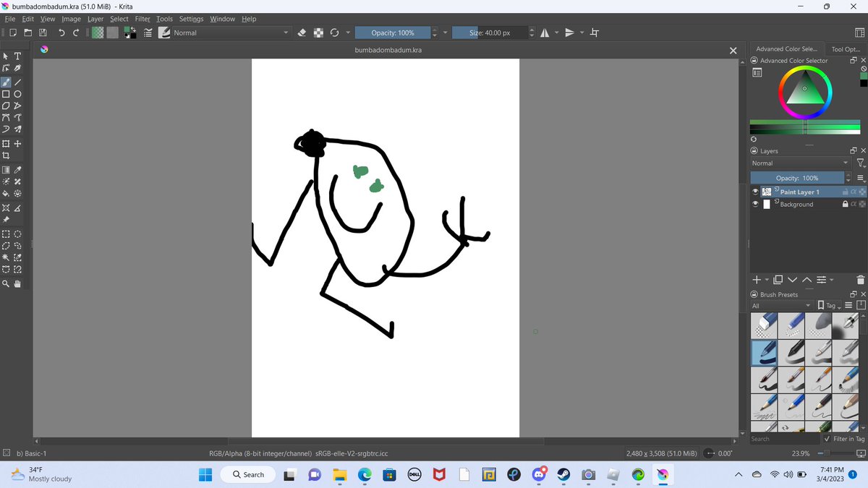Select the Rectangular Selection tool
The height and width of the screenshot is (488, 868).
7,234
